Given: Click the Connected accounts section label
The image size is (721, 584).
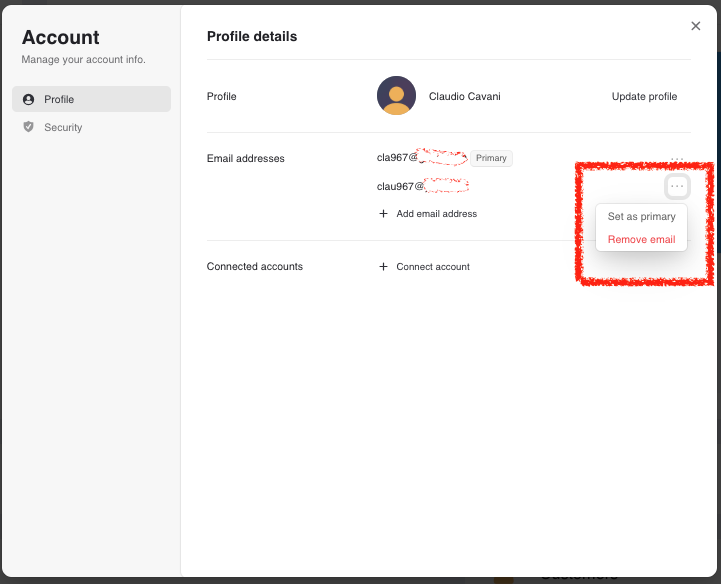Looking at the screenshot, I should 254,267.
